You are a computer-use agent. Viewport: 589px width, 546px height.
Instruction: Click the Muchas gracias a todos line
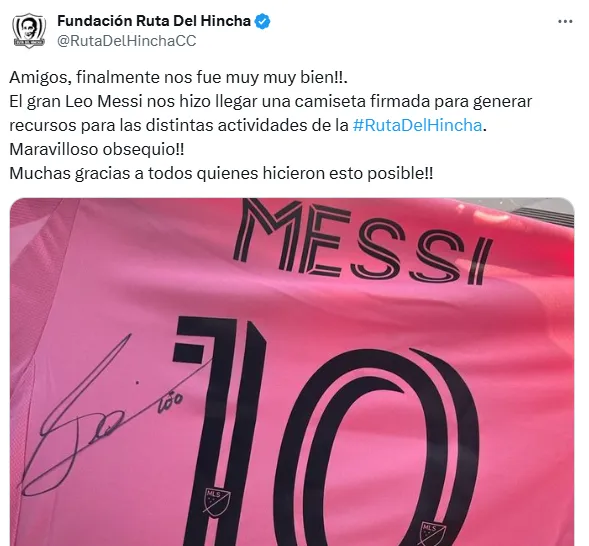221,173
